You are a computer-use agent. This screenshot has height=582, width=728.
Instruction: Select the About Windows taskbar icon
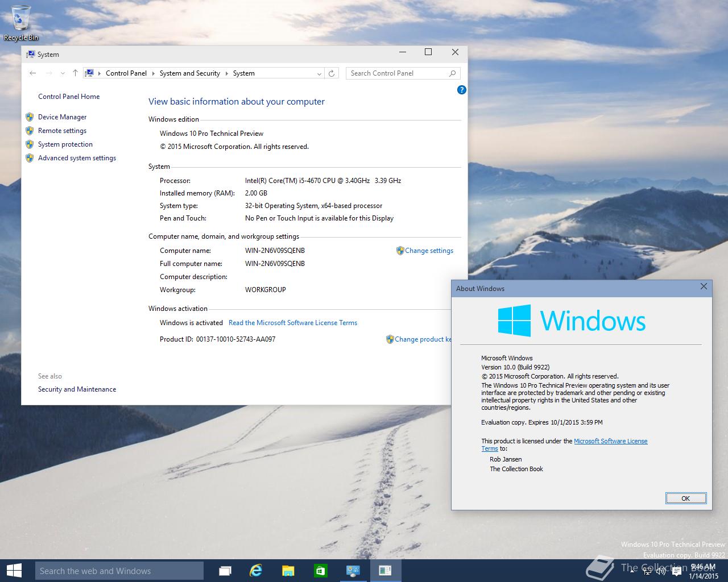pyautogui.click(x=385, y=571)
